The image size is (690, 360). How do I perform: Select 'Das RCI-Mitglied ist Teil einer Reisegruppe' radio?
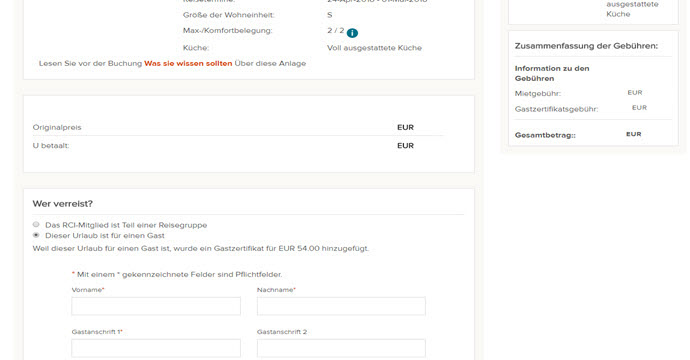coord(36,224)
